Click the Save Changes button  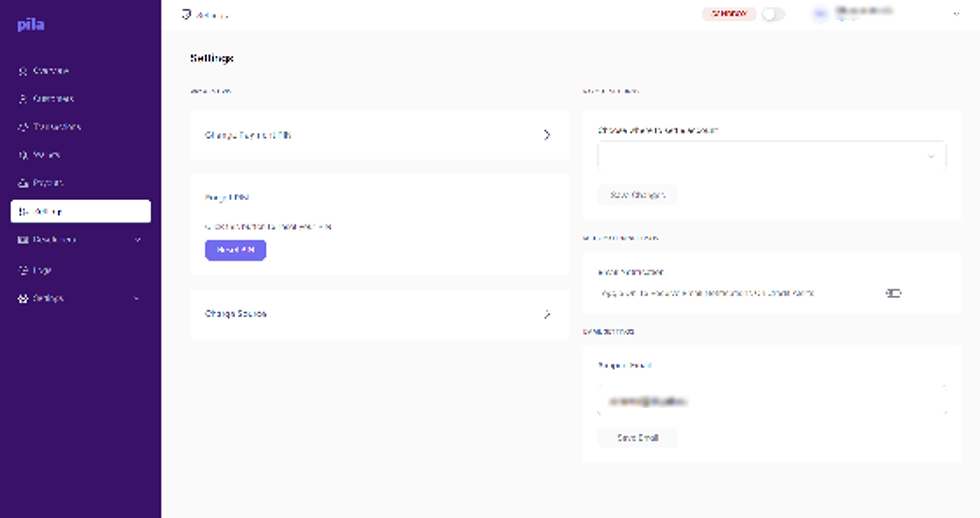point(638,195)
